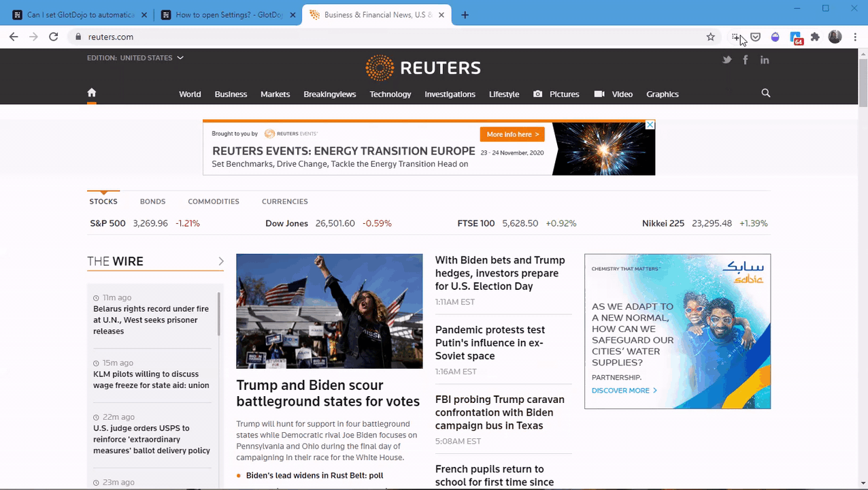Image resolution: width=868 pixels, height=490 pixels.
Task: Click the Reuters logo
Action: coord(423,68)
